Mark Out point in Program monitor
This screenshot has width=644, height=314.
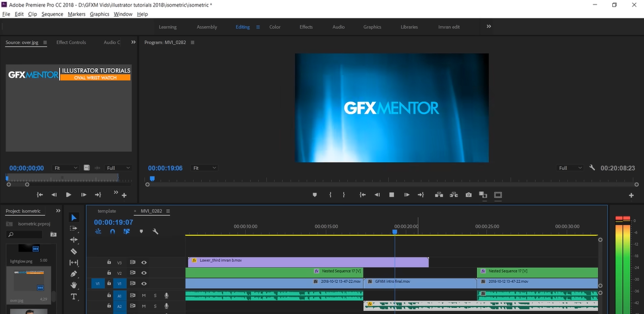click(x=344, y=195)
